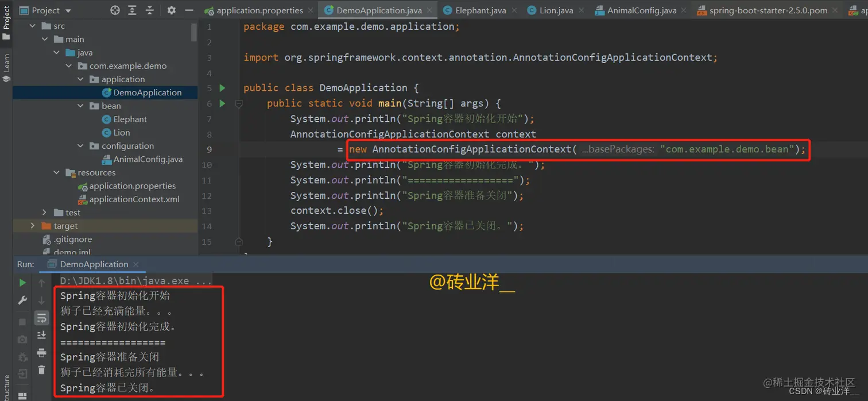Open run configuration wrench icon
The height and width of the screenshot is (401, 868).
coord(22,300)
